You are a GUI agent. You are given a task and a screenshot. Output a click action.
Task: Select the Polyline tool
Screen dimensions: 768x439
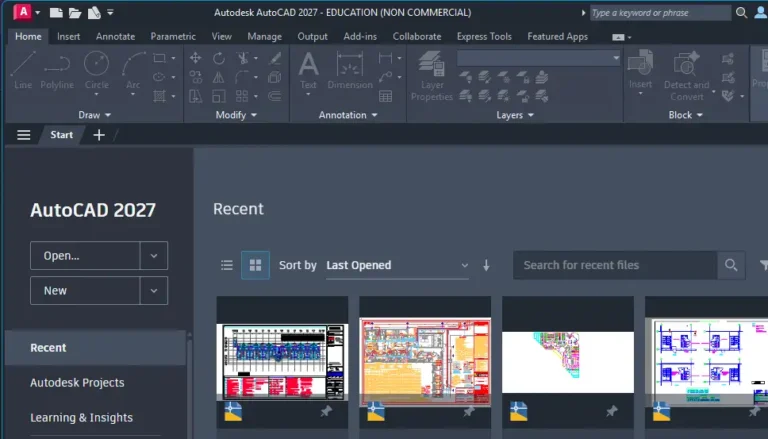pos(57,71)
